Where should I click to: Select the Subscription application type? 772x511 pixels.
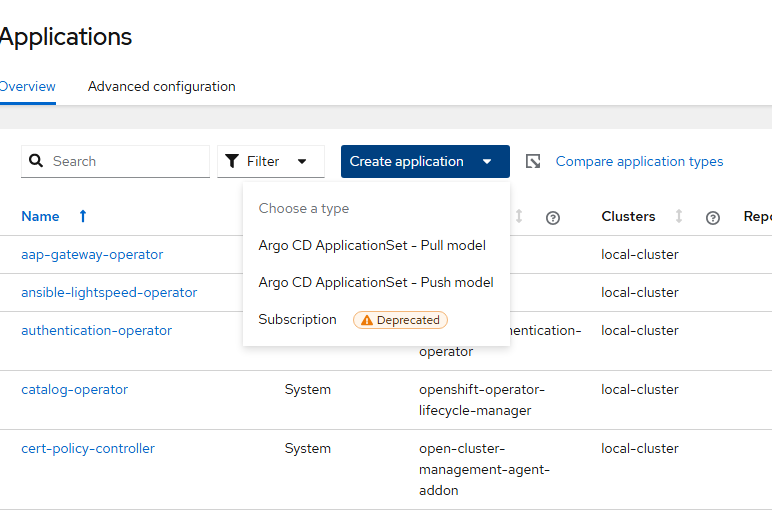click(298, 320)
